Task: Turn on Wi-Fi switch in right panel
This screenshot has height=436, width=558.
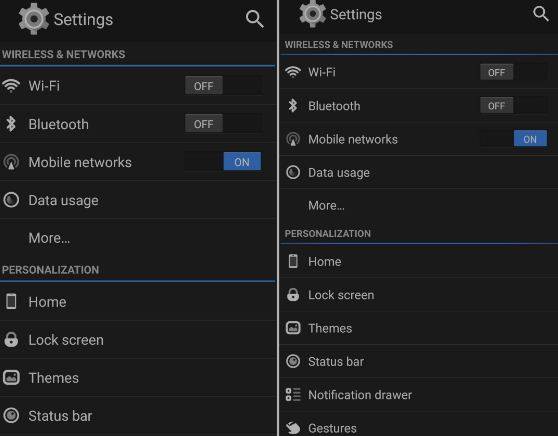Action: pos(514,72)
